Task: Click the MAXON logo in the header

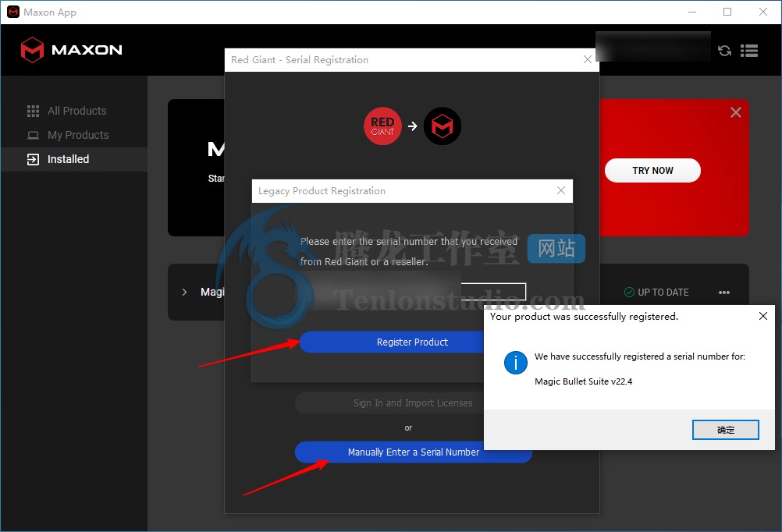Action: 71,50
